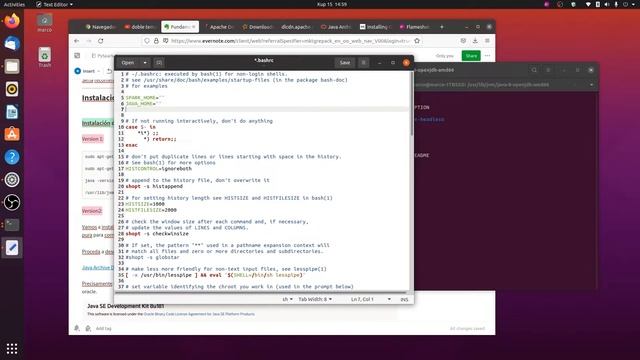
Task: Open the Help icon in the dock
Action: tap(12, 157)
